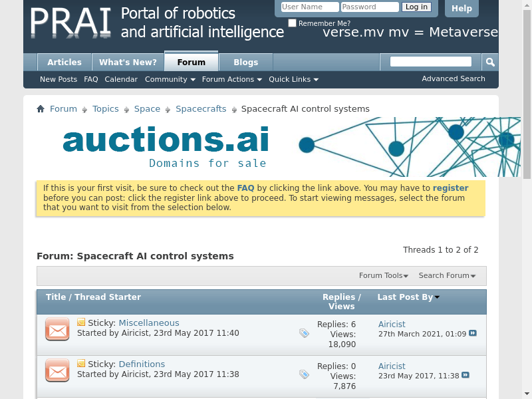The image size is (532, 399).
Task: Click the sticky note icon beside Definitions
Action: 81,363
